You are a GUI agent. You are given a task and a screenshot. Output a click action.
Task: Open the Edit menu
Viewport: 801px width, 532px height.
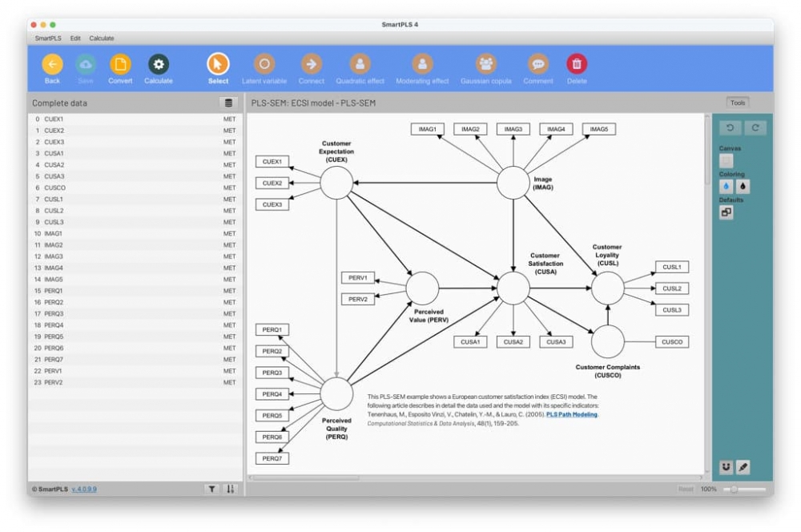(75, 38)
